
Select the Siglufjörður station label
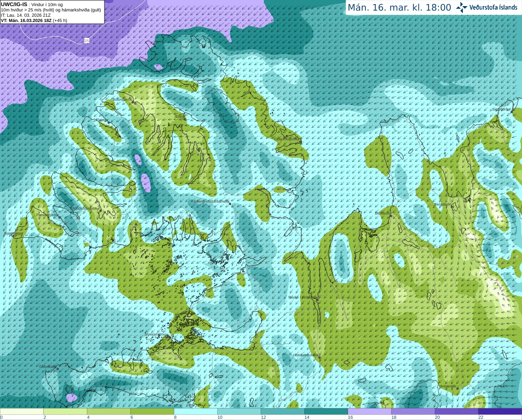501,109
